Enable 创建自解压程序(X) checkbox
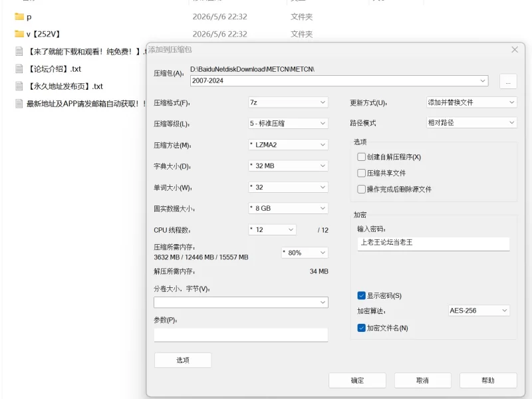The image size is (532, 399). [x=361, y=157]
